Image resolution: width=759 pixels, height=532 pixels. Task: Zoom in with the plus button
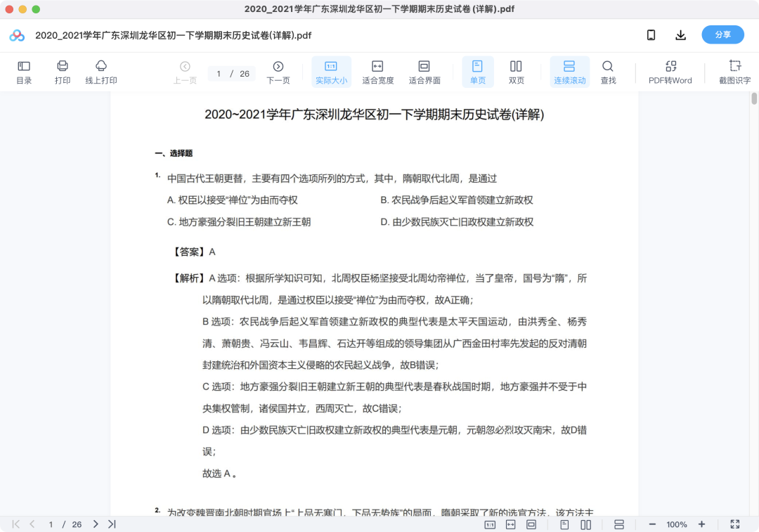tap(701, 524)
